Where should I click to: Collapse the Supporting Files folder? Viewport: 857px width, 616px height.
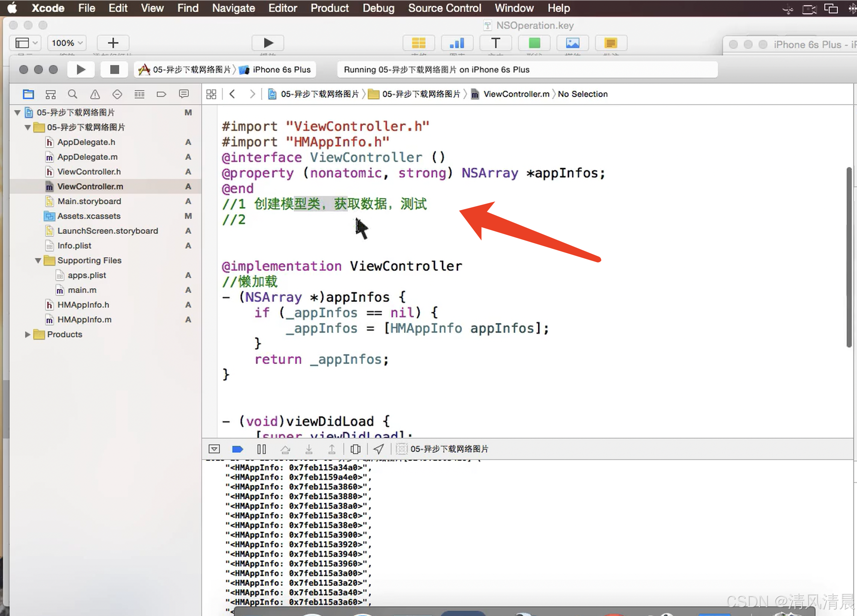coord(38,261)
